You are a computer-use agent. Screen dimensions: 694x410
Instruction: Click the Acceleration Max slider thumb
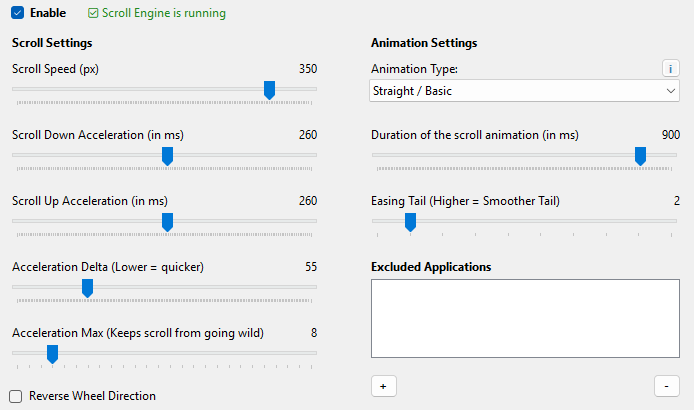pyautogui.click(x=53, y=354)
